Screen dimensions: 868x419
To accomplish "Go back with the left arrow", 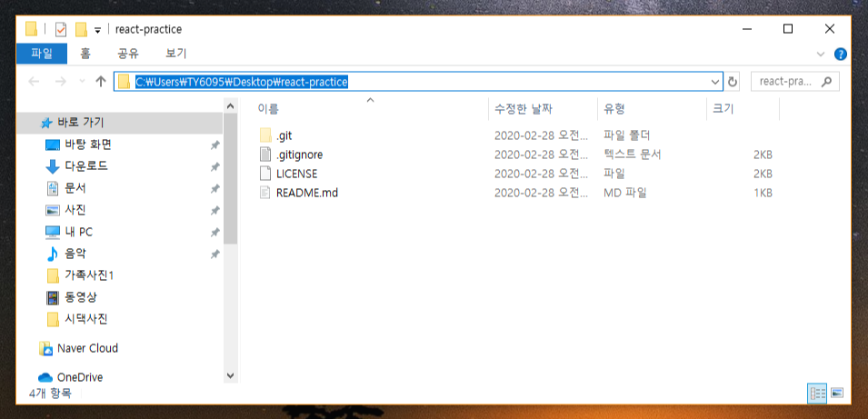I will click(34, 82).
